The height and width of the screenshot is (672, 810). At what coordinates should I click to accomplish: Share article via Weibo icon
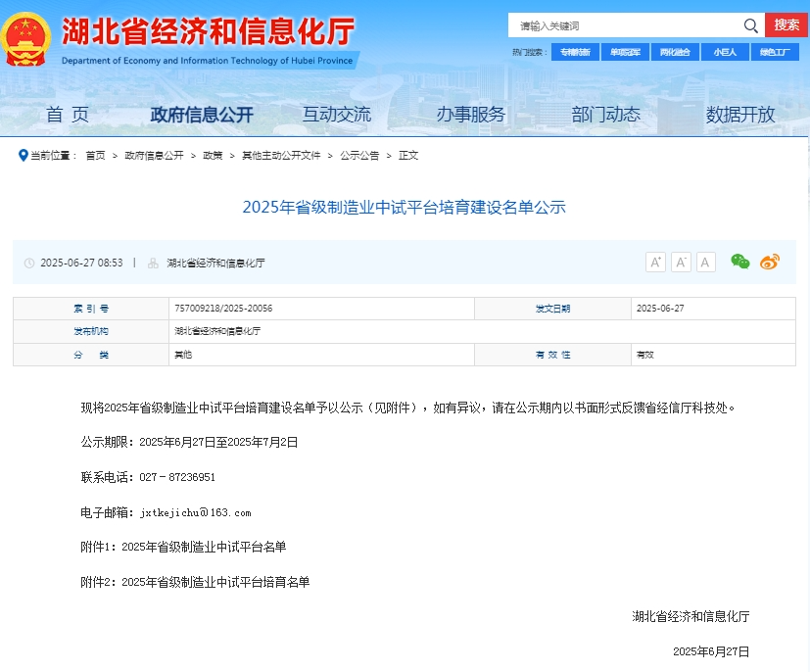click(x=770, y=262)
